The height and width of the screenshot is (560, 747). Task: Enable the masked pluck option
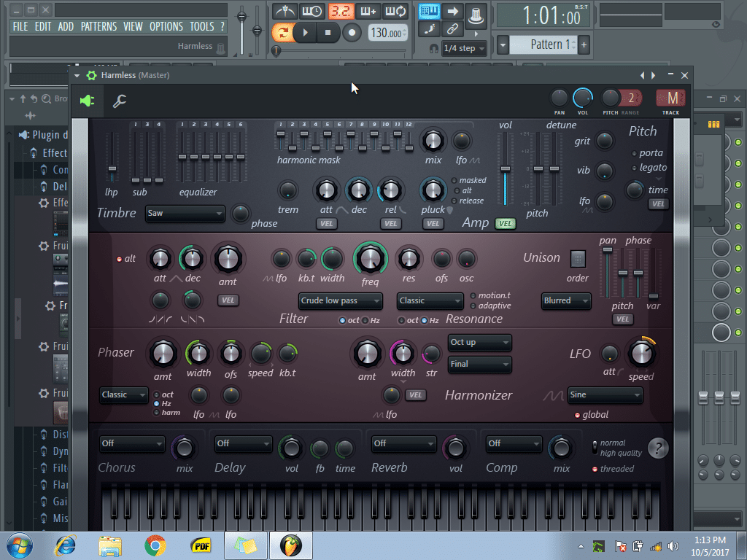pos(469,180)
